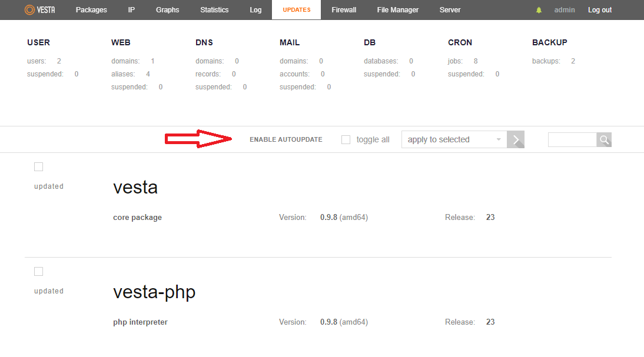Select the vesta package checkbox
Screen dimensions: 644x357
click(39, 166)
